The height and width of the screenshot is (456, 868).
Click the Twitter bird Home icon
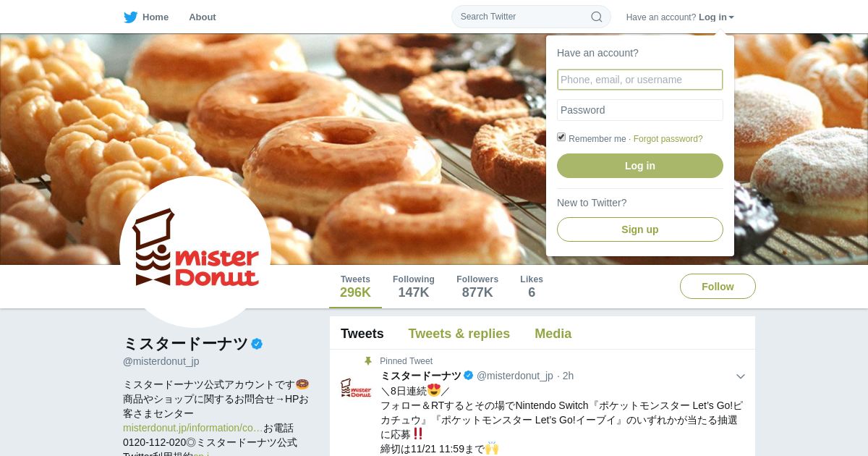click(131, 17)
